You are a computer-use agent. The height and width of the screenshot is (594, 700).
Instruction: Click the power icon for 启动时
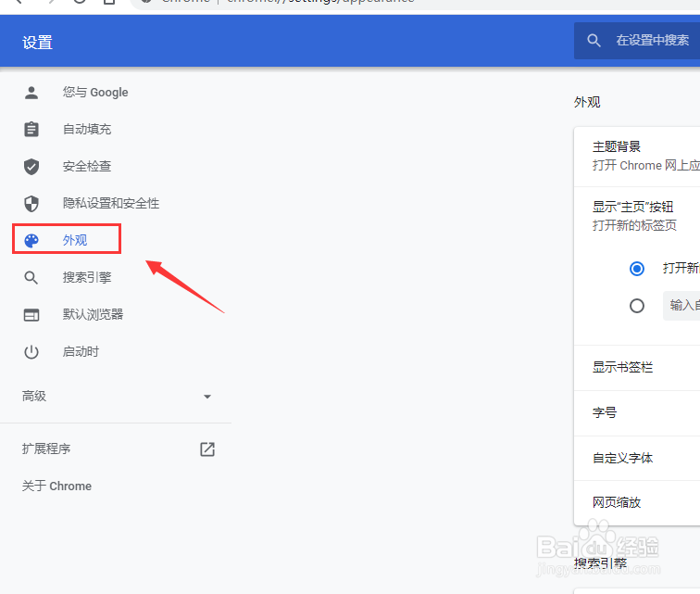point(31,352)
